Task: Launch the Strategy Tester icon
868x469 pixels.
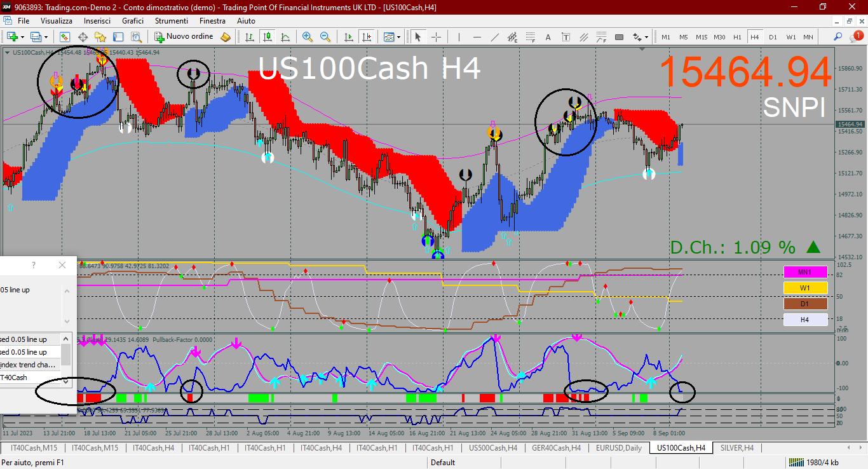Action: 136,37
